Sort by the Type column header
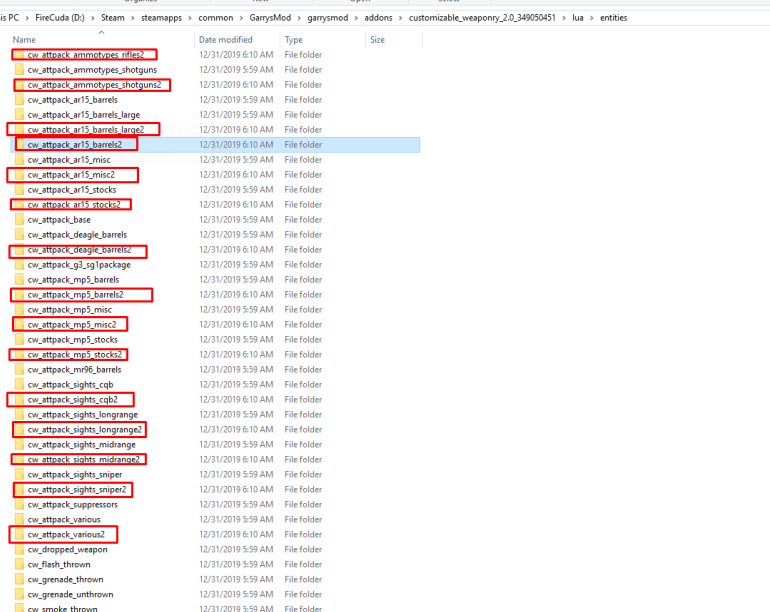The image size is (770, 612). coord(294,40)
